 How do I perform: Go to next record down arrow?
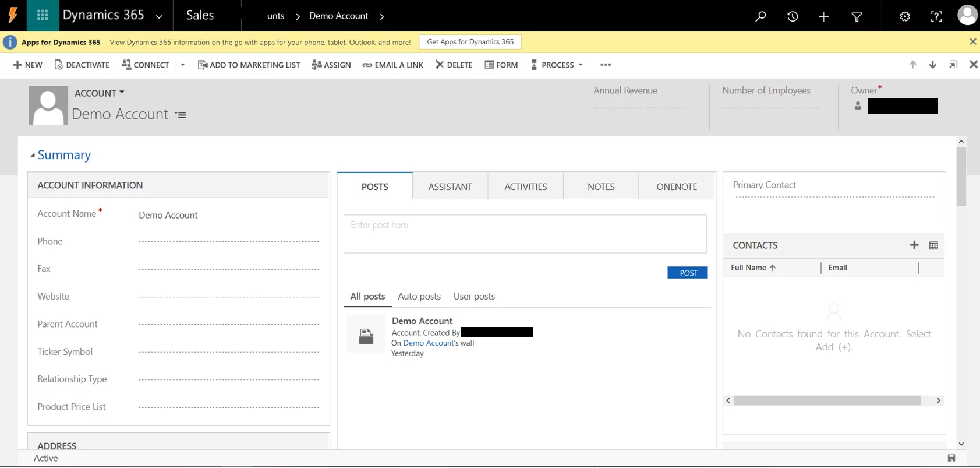pyautogui.click(x=932, y=65)
